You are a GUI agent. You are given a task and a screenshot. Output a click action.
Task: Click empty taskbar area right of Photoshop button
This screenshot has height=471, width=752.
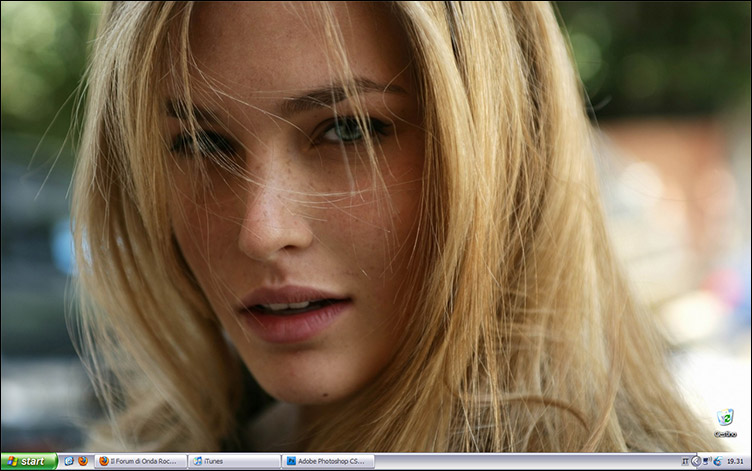point(520,461)
